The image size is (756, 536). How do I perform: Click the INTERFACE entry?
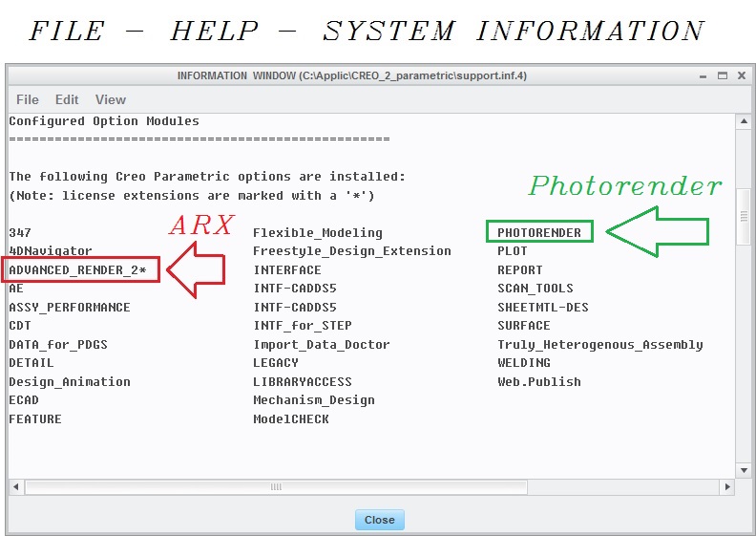(x=287, y=269)
